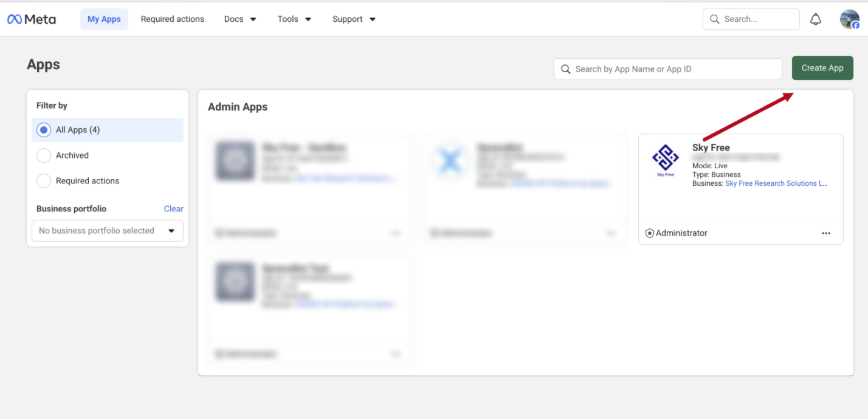The image size is (868, 419).
Task: Open Required actions in the top navigation
Action: 173,19
